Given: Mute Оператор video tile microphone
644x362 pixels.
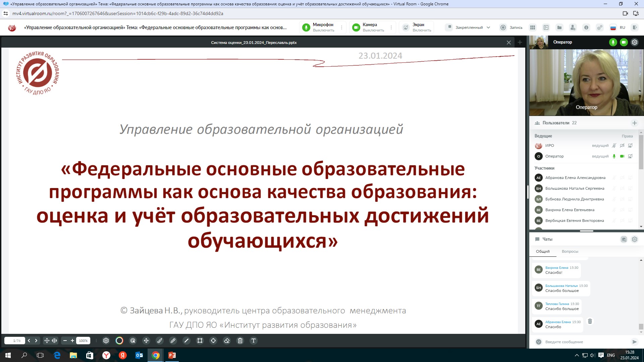Looking at the screenshot, I should (x=613, y=42).
